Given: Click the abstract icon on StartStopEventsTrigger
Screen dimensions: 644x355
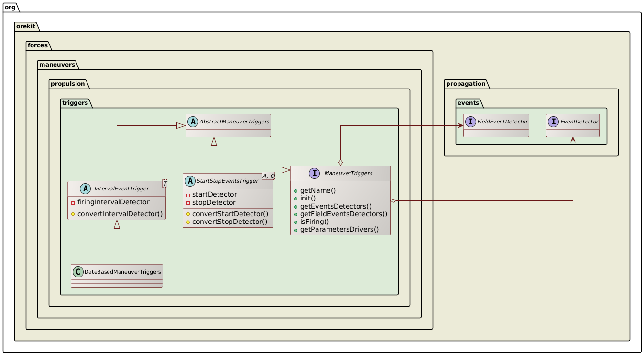Looking at the screenshot, I should click(190, 181).
